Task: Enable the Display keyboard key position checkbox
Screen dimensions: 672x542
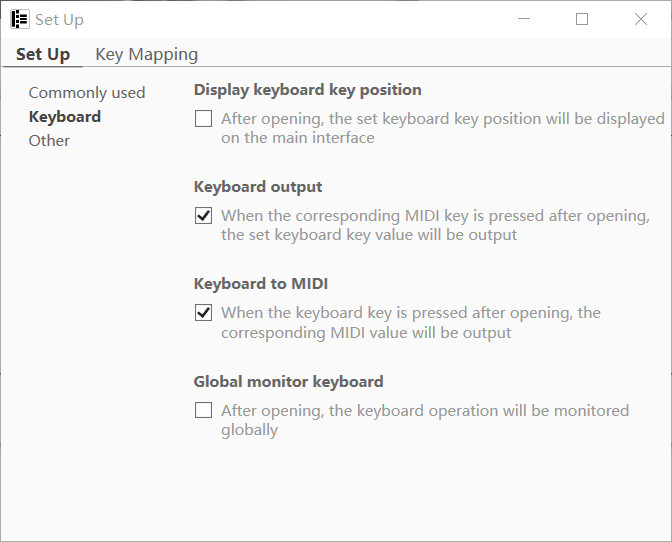Action: [204, 119]
